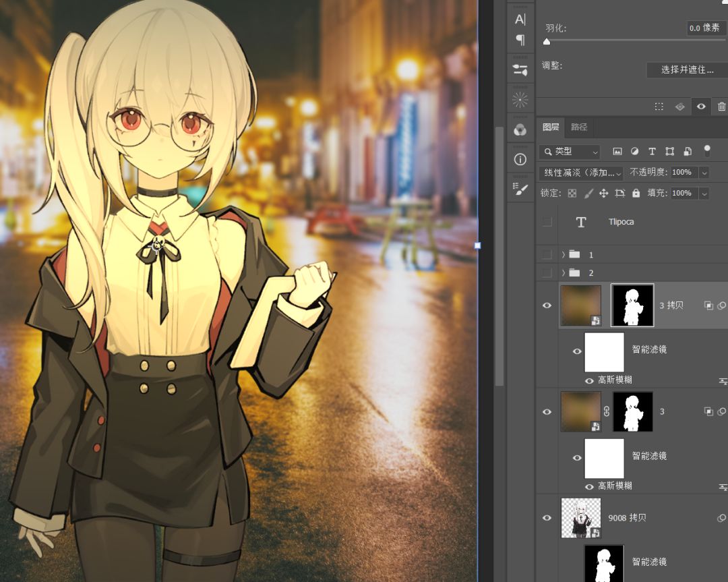
Task: Click the 选择并遮住 button
Action: coord(686,70)
